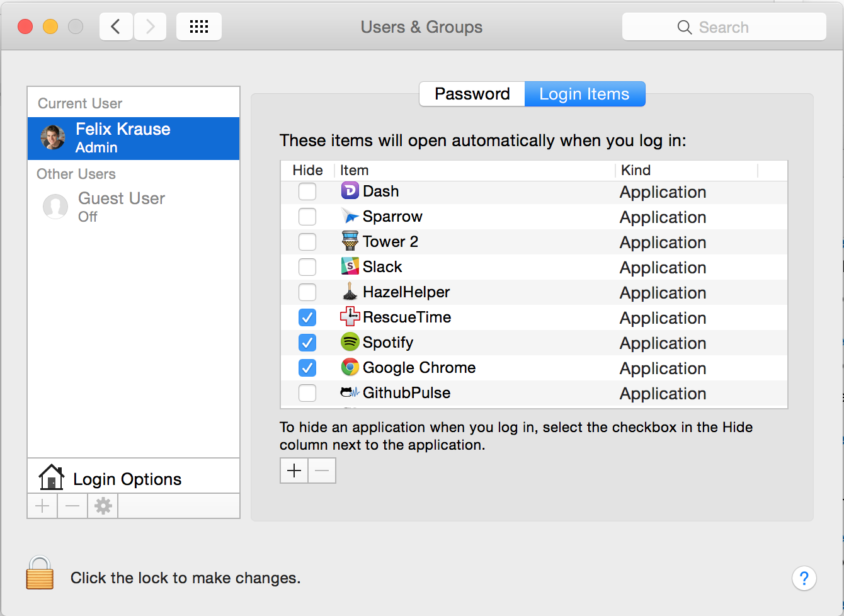This screenshot has height=616, width=844.
Task: Click Application kind in GithubPulse row
Action: (663, 394)
